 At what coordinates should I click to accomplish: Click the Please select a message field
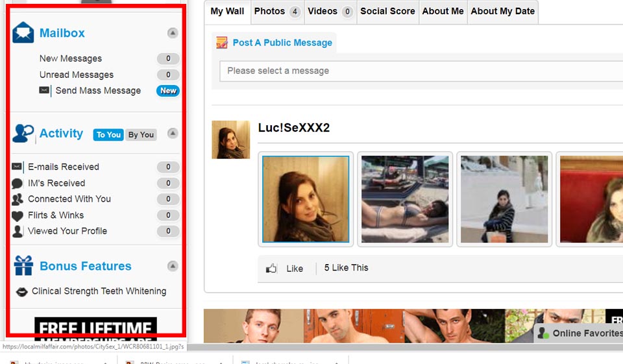coord(415,71)
